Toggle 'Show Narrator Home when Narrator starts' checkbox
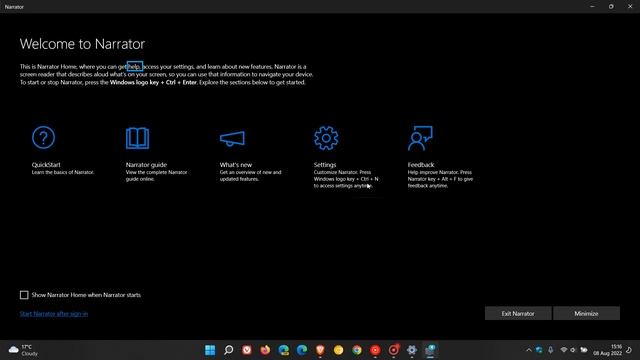Image resolution: width=640 pixels, height=360 pixels. pyautogui.click(x=24, y=295)
